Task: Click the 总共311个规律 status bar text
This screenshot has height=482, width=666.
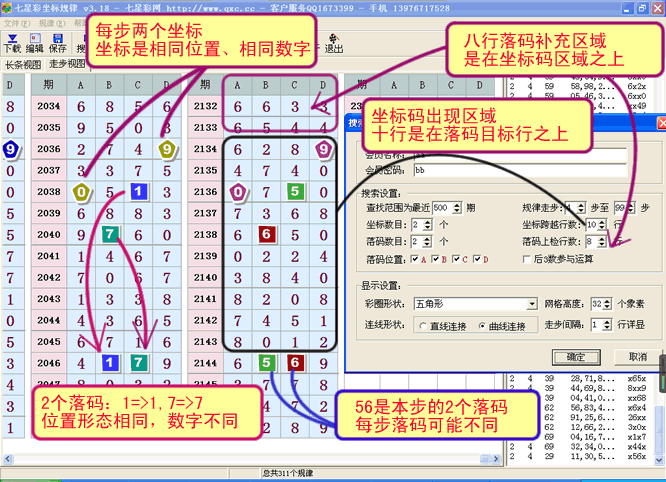Action: 288,473
